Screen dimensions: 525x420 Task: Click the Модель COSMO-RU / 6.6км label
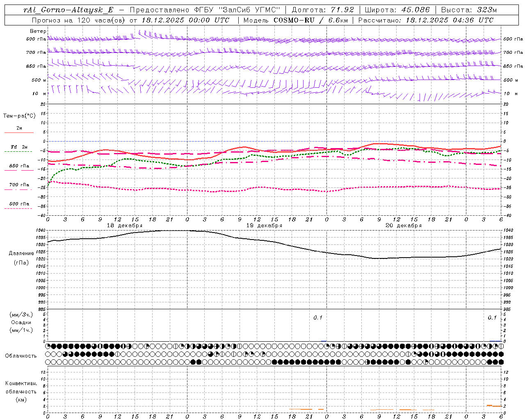pos(295,20)
